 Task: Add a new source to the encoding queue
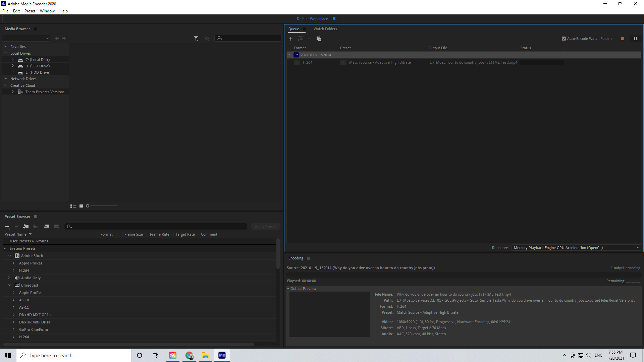coord(291,39)
